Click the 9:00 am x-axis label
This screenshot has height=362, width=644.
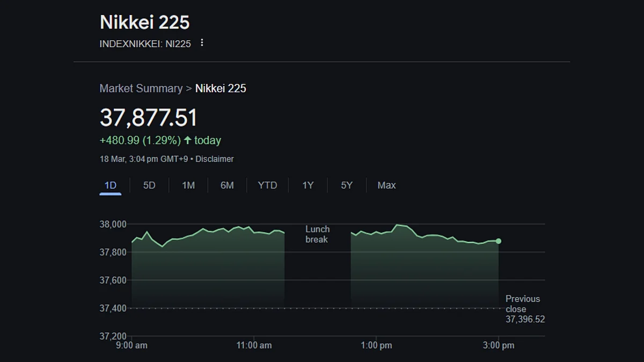[x=132, y=345]
